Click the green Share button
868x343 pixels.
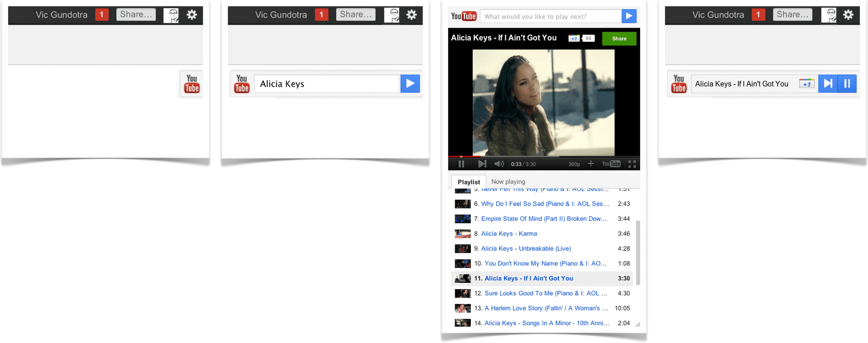tap(619, 39)
